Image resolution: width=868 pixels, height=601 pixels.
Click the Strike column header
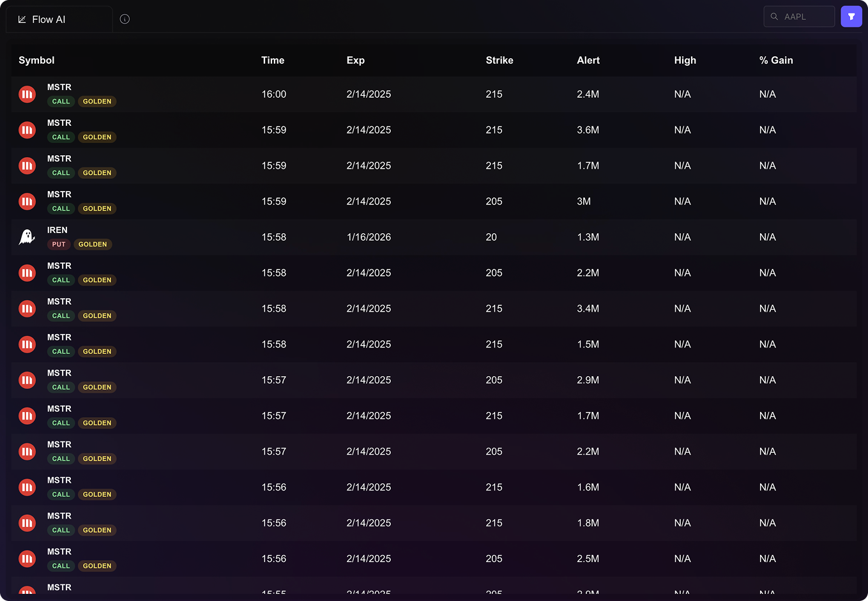click(499, 60)
